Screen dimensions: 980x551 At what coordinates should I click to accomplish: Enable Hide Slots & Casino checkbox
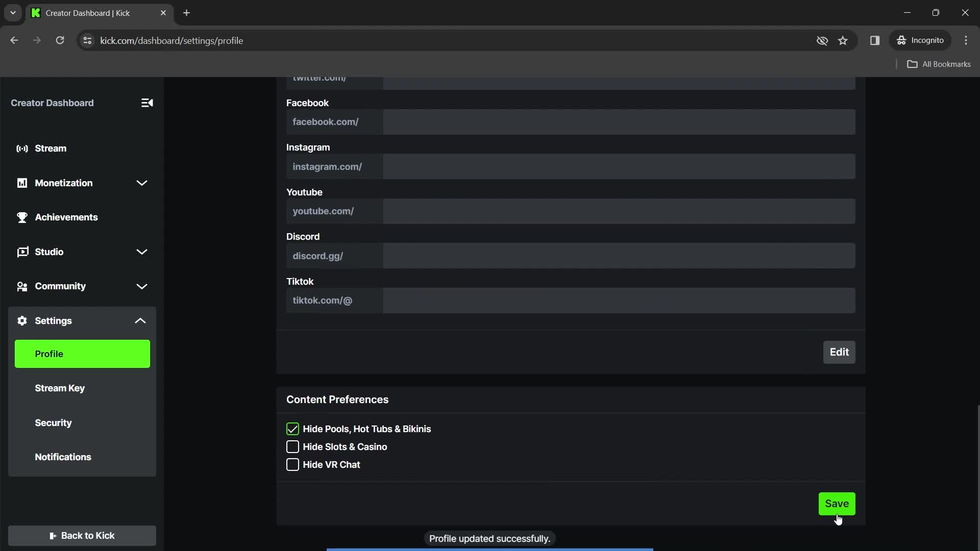[x=293, y=447]
